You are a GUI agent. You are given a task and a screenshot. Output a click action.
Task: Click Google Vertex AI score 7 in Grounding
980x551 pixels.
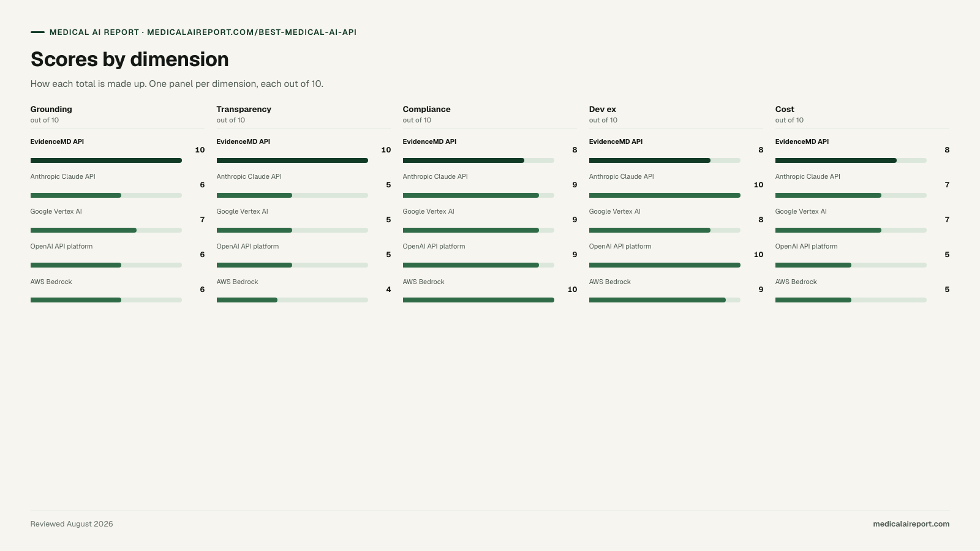[202, 220]
